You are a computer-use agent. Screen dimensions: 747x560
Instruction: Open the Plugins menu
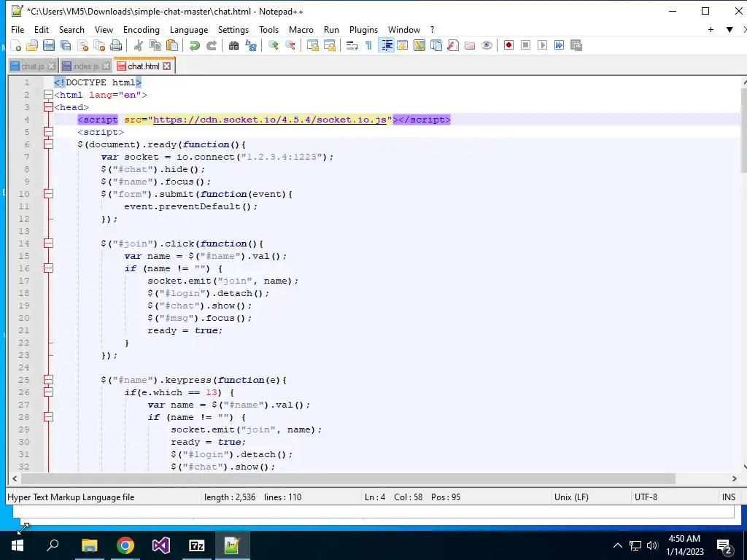pyautogui.click(x=363, y=29)
